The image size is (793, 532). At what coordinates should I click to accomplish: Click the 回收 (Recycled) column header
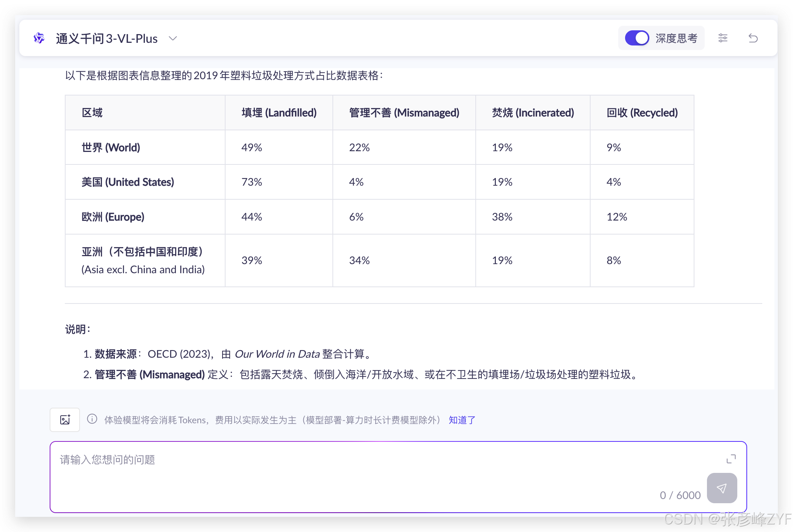click(x=642, y=113)
